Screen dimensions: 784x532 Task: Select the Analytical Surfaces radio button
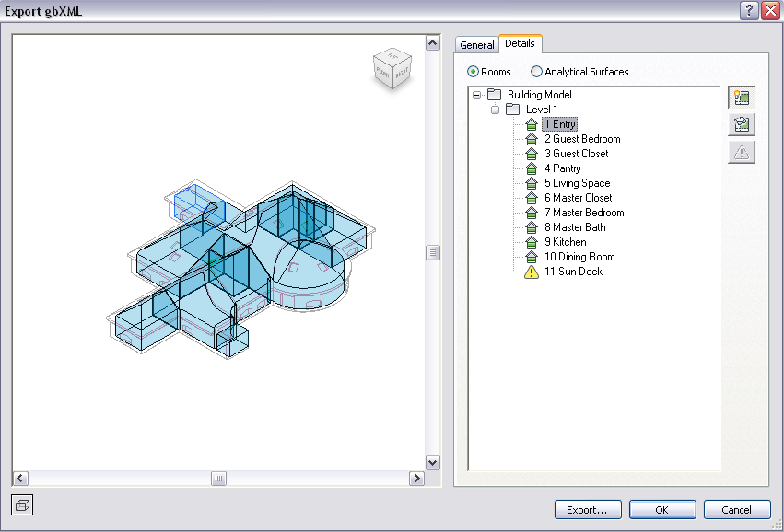(x=536, y=72)
